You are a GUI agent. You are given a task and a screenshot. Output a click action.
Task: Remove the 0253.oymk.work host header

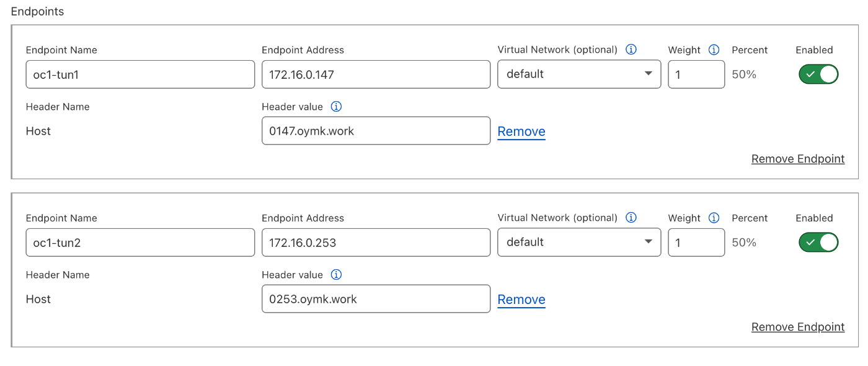point(521,300)
